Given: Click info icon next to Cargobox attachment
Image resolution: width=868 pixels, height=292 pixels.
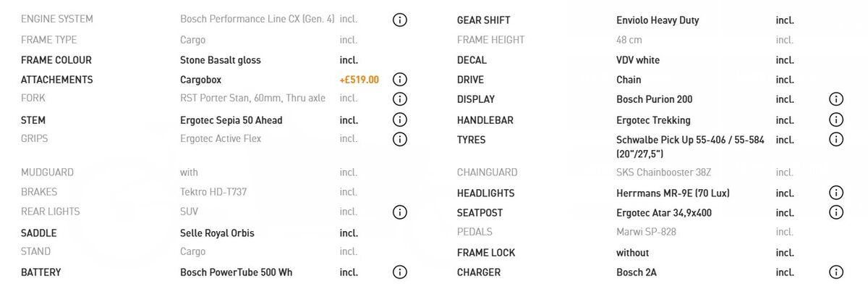Looking at the screenshot, I should 400,80.
